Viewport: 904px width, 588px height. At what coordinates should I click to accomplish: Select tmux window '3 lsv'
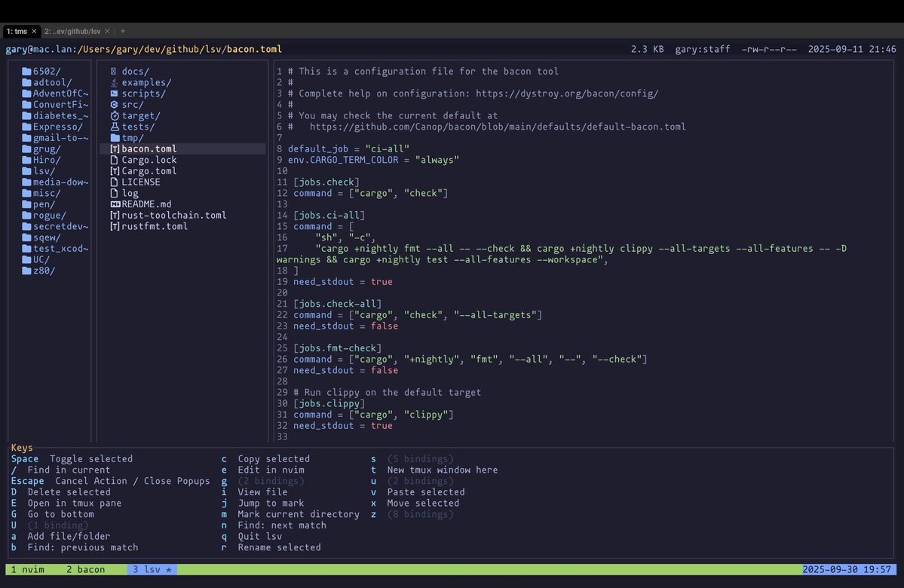click(152, 570)
